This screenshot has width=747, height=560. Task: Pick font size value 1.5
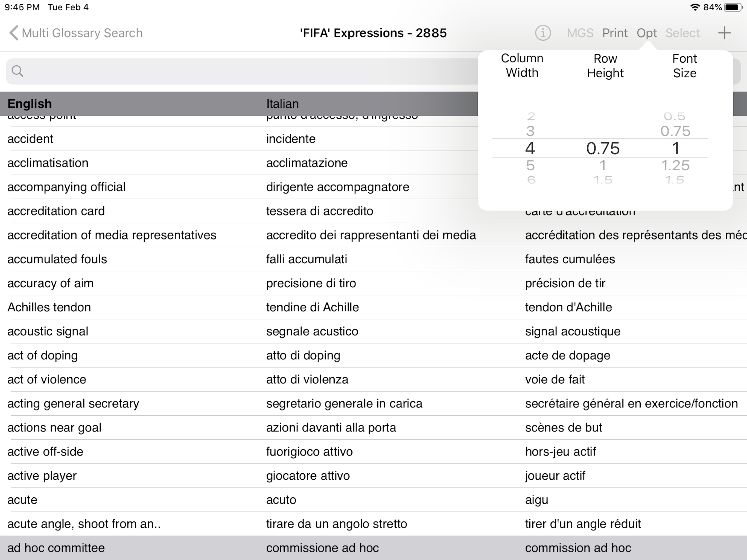pyautogui.click(x=675, y=180)
